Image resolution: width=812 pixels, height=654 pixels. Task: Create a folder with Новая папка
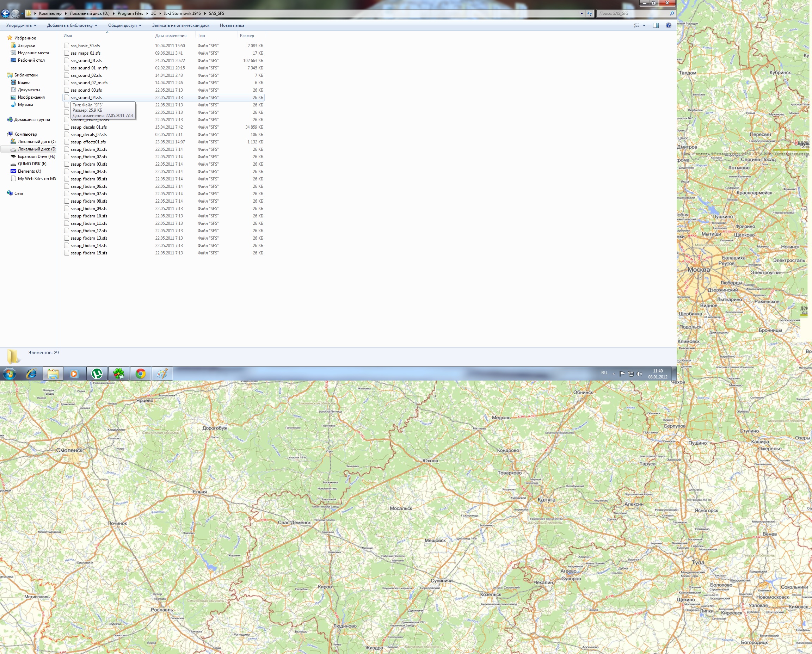tap(232, 25)
